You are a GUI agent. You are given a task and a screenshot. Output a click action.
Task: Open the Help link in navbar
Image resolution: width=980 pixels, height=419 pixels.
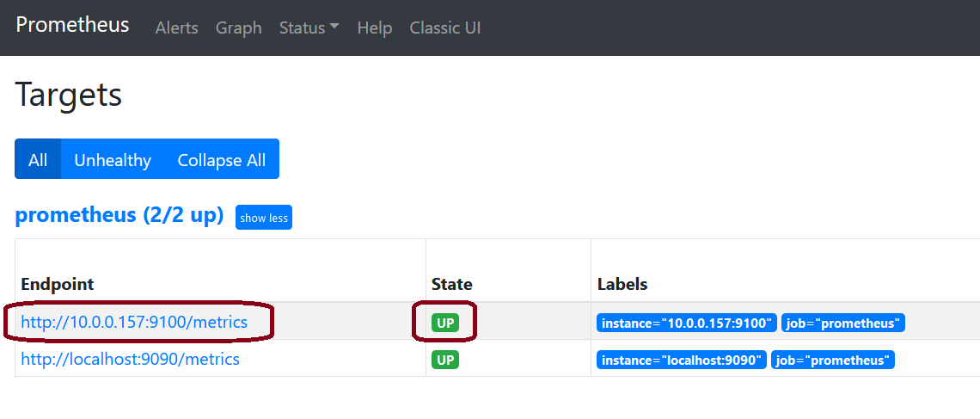tap(374, 28)
